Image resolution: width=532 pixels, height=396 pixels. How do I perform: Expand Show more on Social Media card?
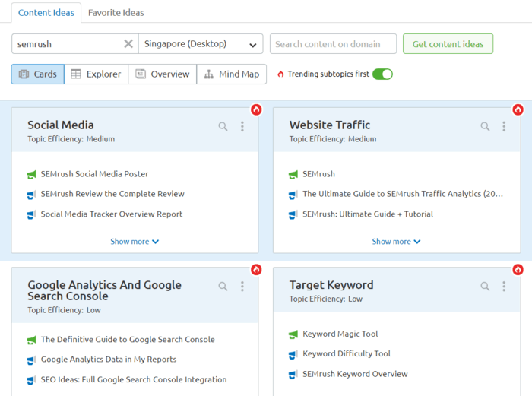click(x=135, y=241)
